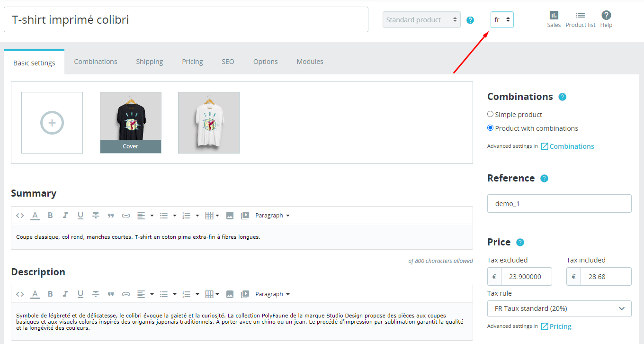Image resolution: width=644 pixels, height=344 pixels.
Task: Click the Tax excluded price field
Action: tap(527, 276)
